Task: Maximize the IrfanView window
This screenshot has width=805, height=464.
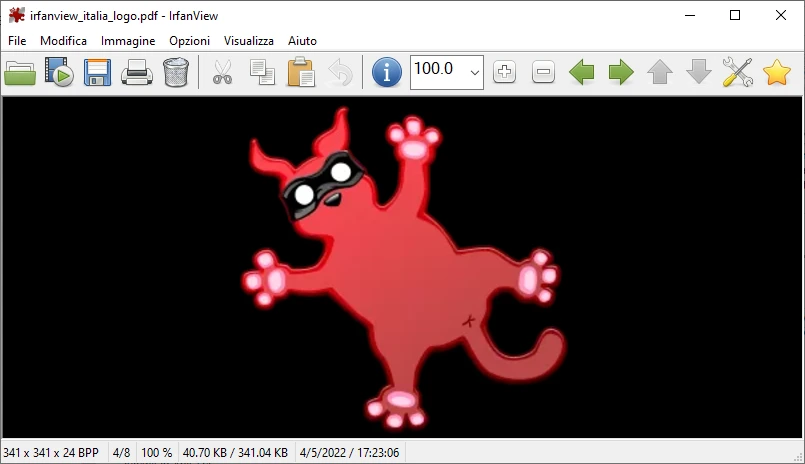Action: [x=735, y=15]
